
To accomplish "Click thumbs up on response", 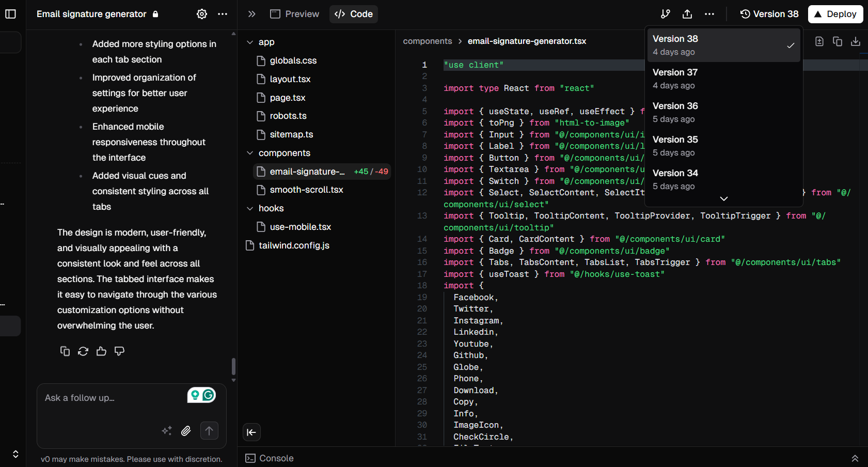I will pos(101,351).
